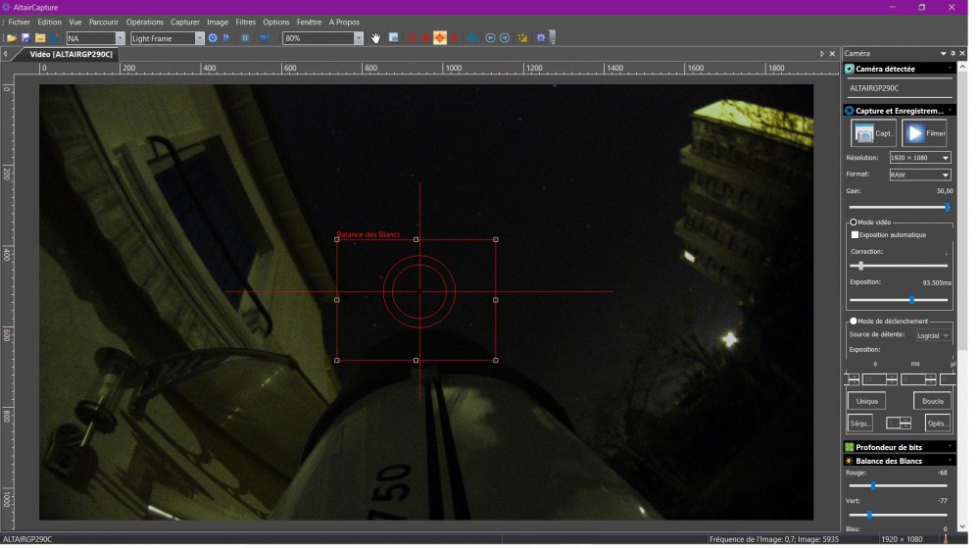Open the Light Frame type dropdown
980x548 pixels.
click(199, 39)
